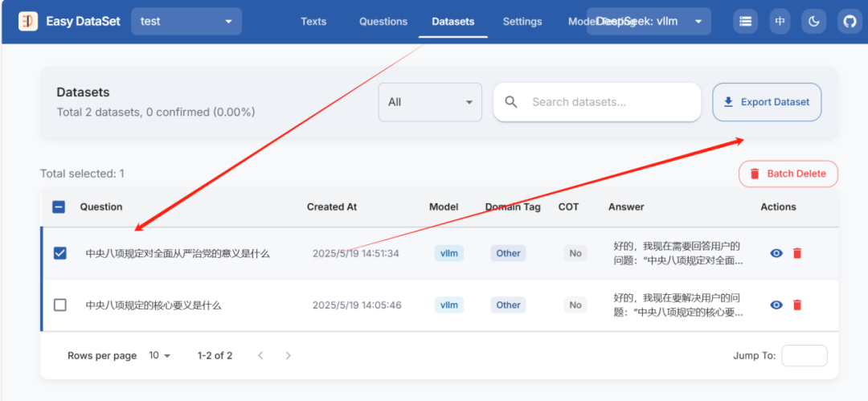
Task: Click the Domain Tag column header
Action: tap(513, 207)
